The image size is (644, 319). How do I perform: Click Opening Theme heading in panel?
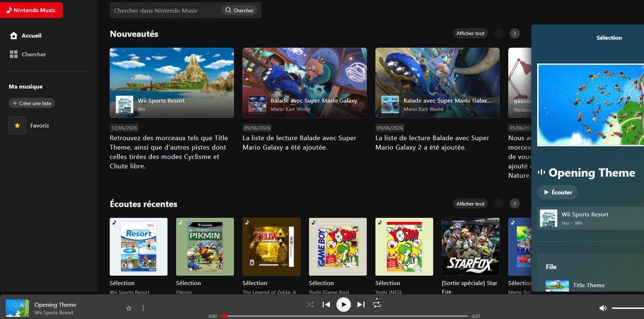point(592,173)
